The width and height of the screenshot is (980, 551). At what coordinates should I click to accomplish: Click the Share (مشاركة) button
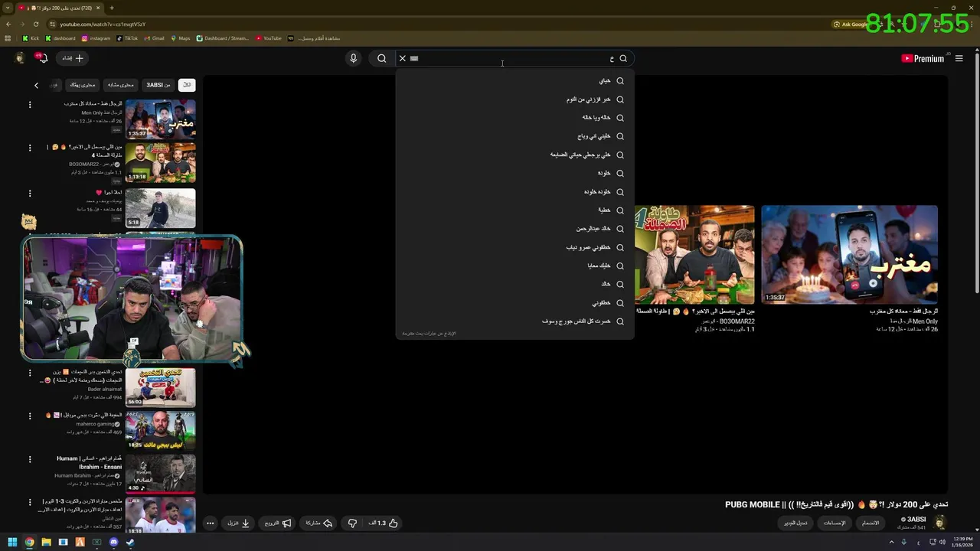pos(318,523)
